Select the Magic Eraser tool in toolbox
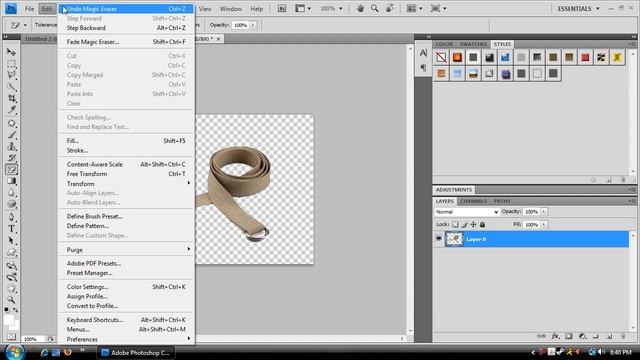 11,169
